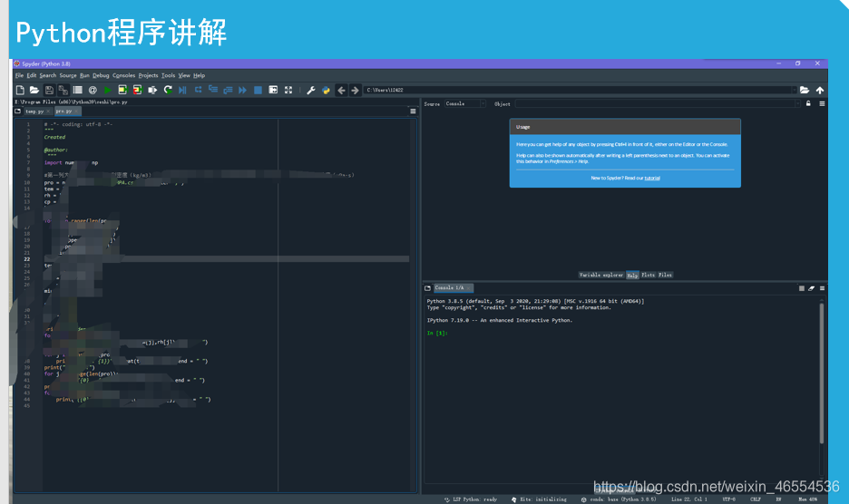Open the Spyder tutorial link
The width and height of the screenshot is (849, 504).
tap(652, 179)
